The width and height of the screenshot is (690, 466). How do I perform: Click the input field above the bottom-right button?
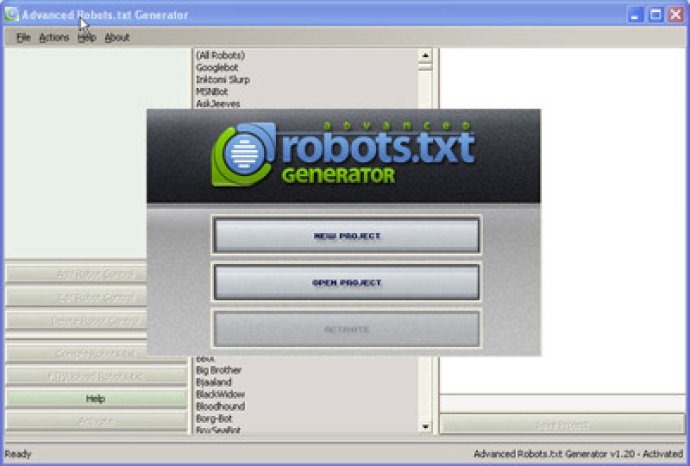562,403
